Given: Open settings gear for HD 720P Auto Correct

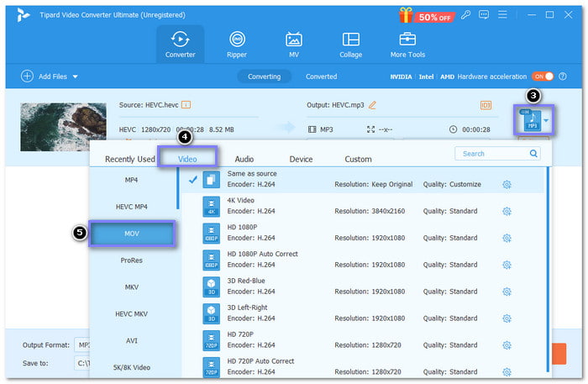Looking at the screenshot, I should [507, 372].
